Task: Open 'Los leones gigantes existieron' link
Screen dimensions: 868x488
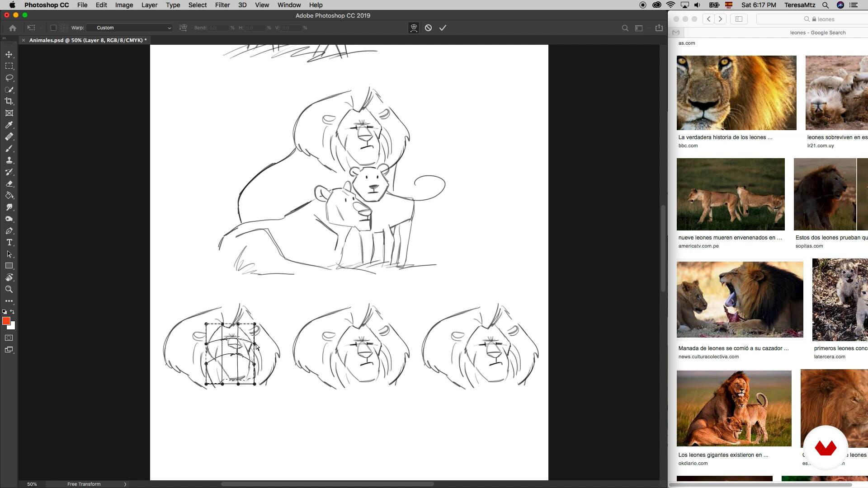Action: (723, 455)
